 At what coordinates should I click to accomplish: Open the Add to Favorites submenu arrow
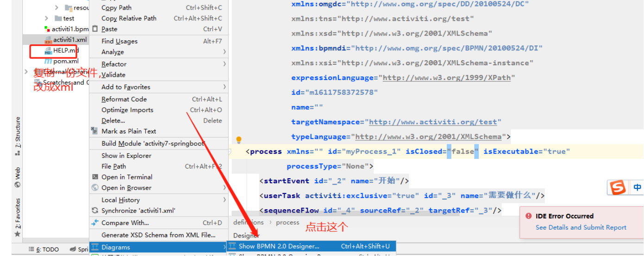click(225, 87)
